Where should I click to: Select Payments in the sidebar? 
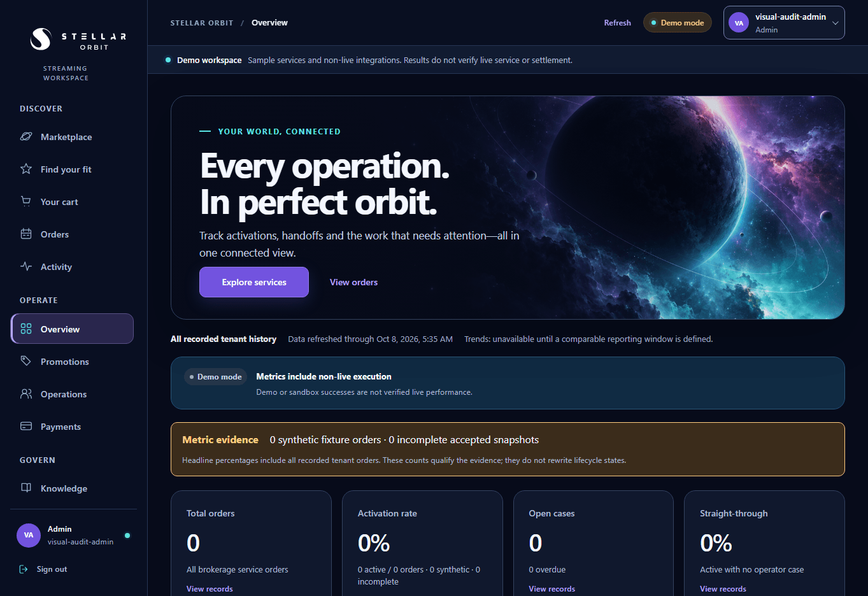[72, 427]
